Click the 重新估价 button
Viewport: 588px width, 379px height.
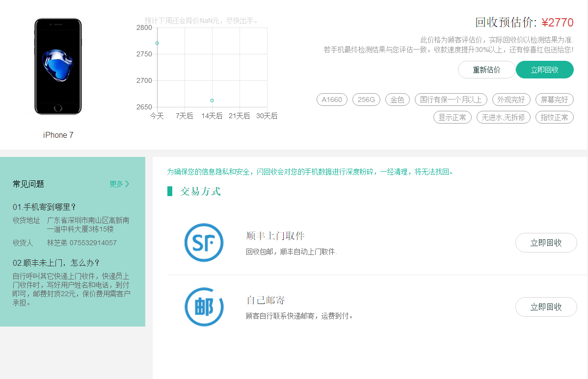pyautogui.click(x=486, y=70)
